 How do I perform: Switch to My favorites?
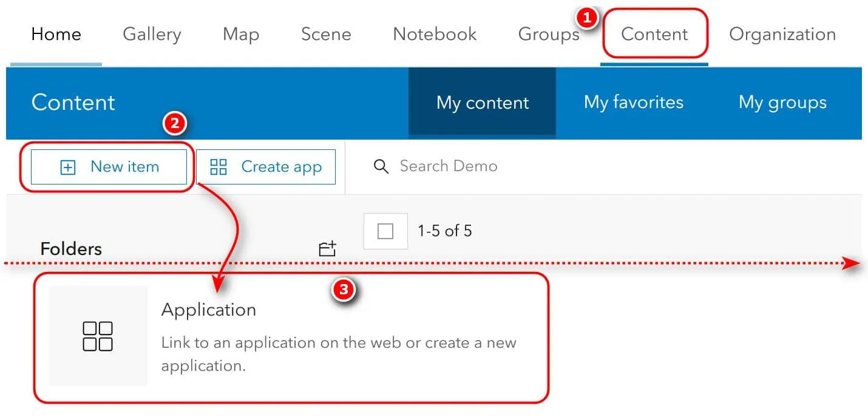(x=634, y=102)
